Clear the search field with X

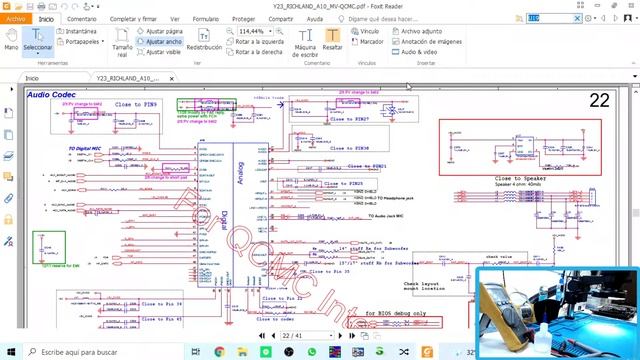point(577,18)
